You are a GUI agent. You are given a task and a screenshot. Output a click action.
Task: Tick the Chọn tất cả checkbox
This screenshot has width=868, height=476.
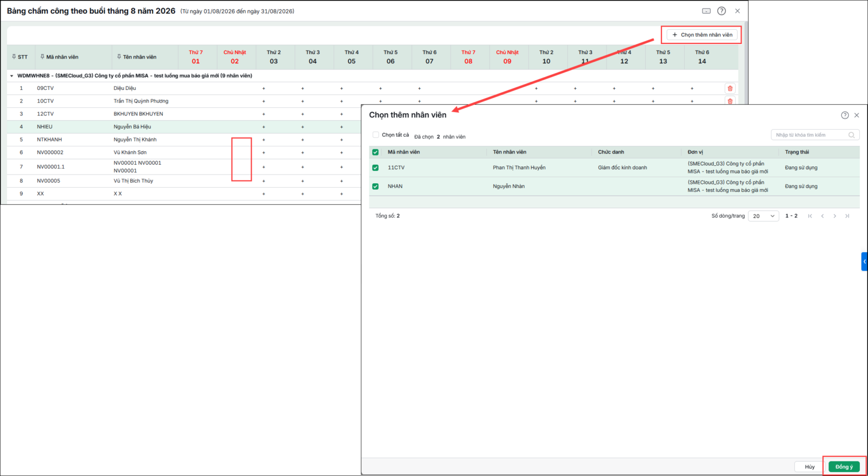375,134
